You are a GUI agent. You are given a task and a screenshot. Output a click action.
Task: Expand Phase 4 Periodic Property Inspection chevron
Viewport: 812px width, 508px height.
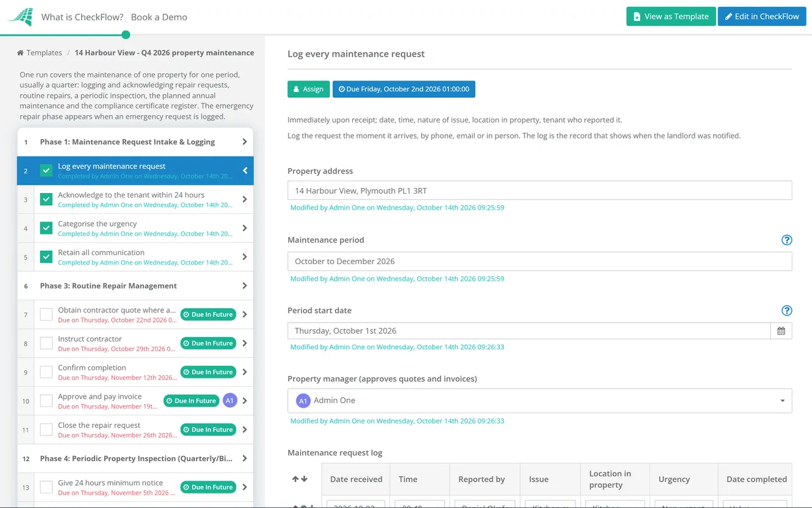click(x=245, y=458)
